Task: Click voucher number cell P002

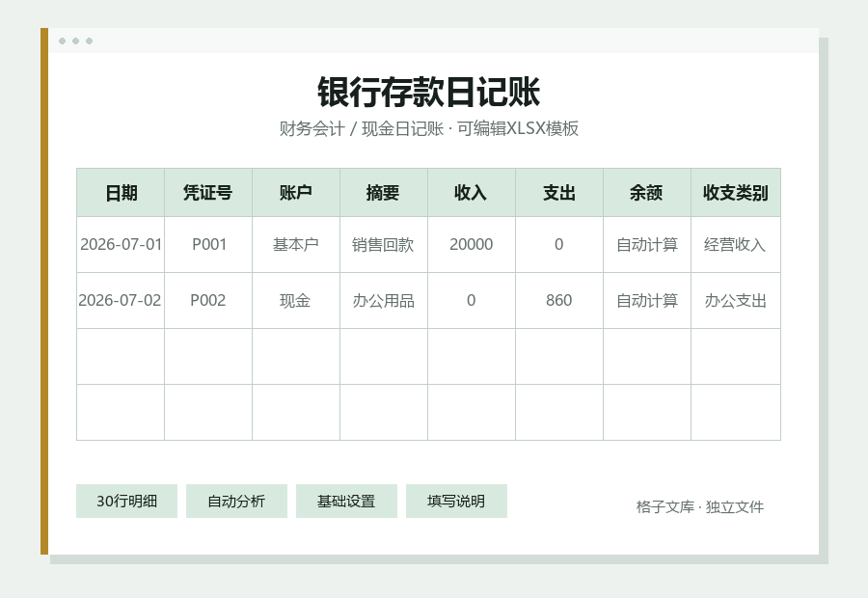Action: (208, 301)
